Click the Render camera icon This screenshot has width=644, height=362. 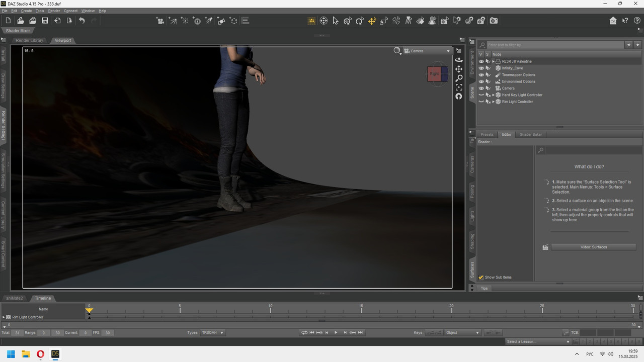[494, 21]
